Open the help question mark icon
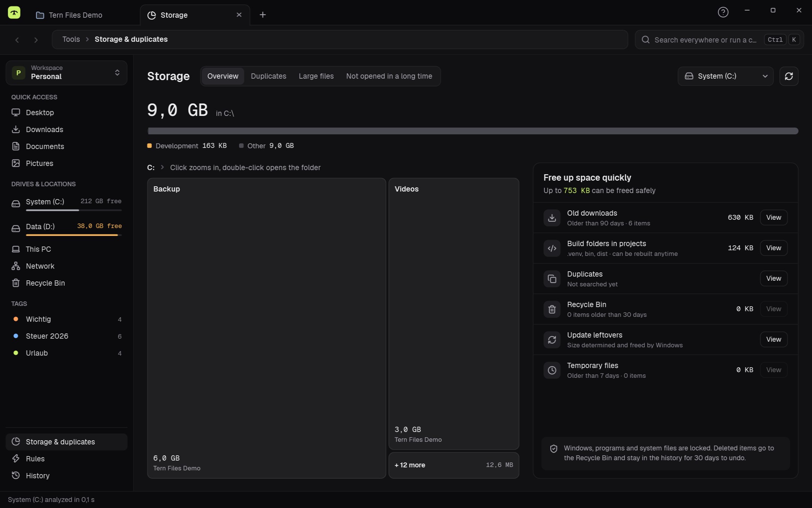812x508 pixels. point(723,12)
